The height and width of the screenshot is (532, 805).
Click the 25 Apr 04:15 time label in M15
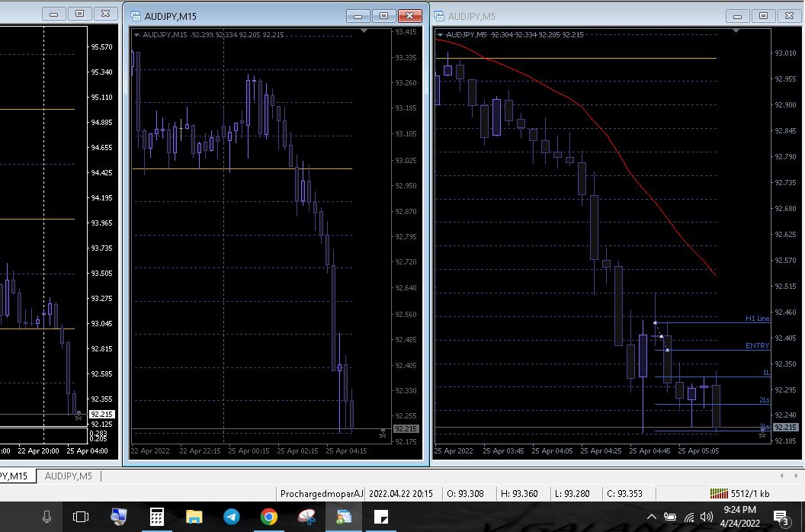pyautogui.click(x=347, y=451)
